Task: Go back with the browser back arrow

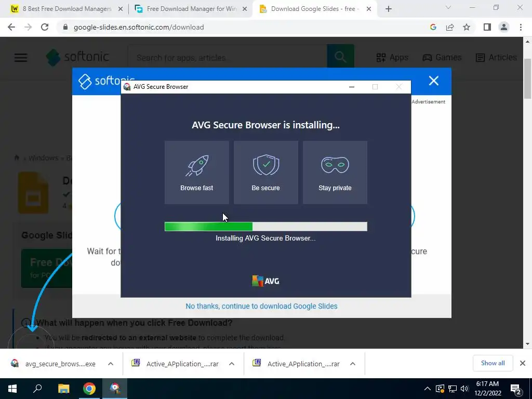Action: (x=11, y=27)
